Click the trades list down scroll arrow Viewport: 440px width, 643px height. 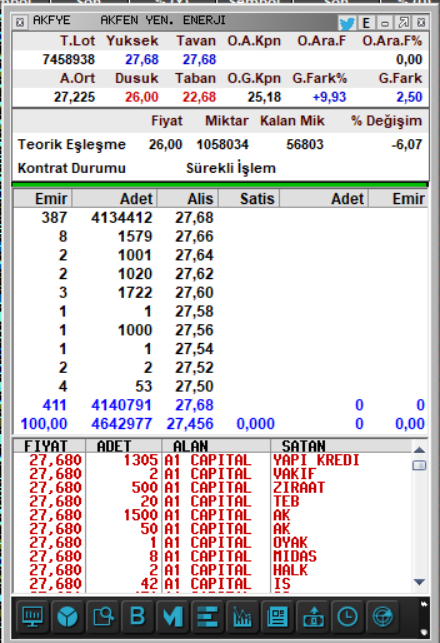coord(419,582)
